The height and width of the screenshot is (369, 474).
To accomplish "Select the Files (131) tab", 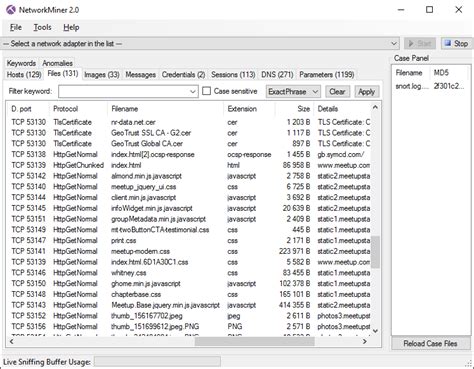I will [63, 73].
